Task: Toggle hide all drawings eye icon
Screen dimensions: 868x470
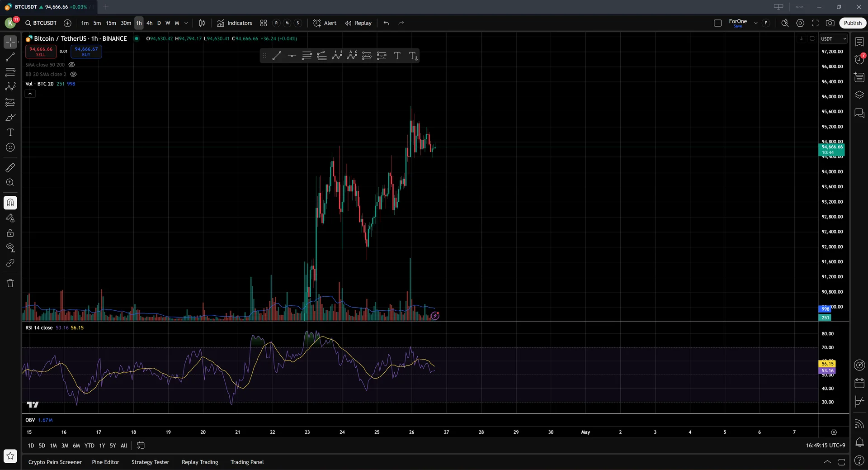Action: (x=10, y=248)
